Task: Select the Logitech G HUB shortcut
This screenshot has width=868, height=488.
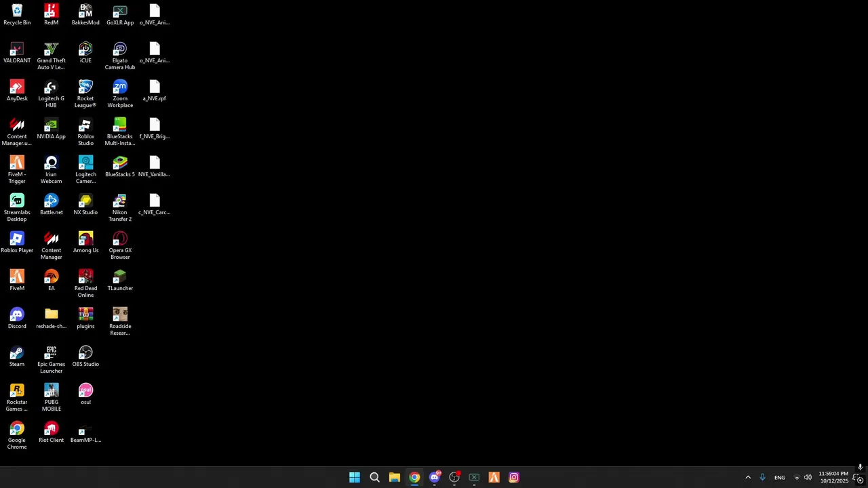Action: (x=51, y=94)
